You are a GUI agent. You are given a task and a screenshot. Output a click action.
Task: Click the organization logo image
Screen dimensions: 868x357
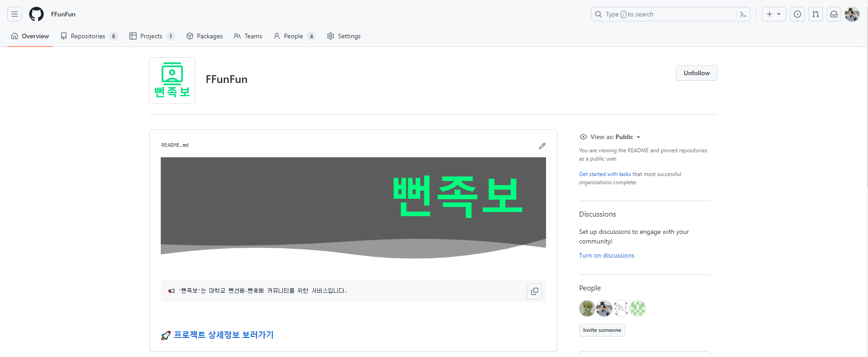pos(172,81)
